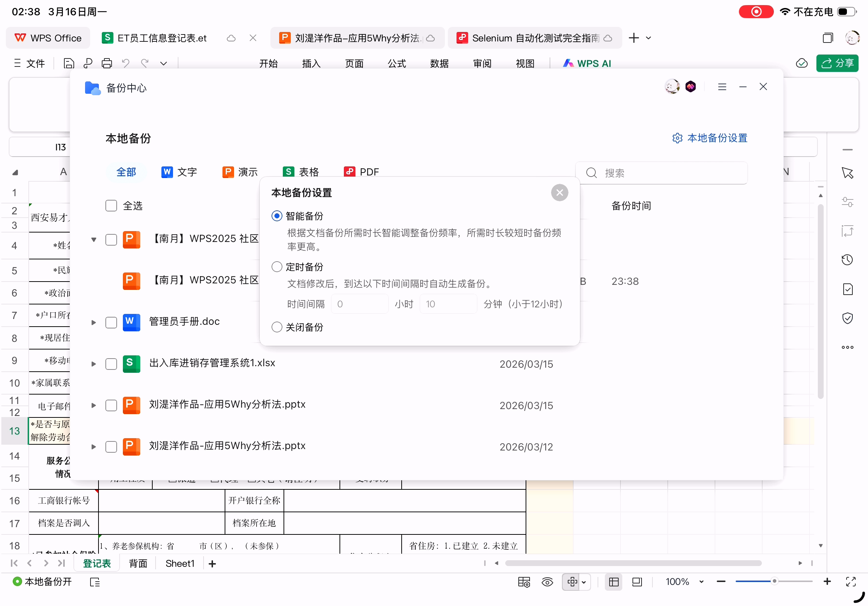868x606 pixels.
Task: Click the zoom slider handle
Action: (774, 581)
